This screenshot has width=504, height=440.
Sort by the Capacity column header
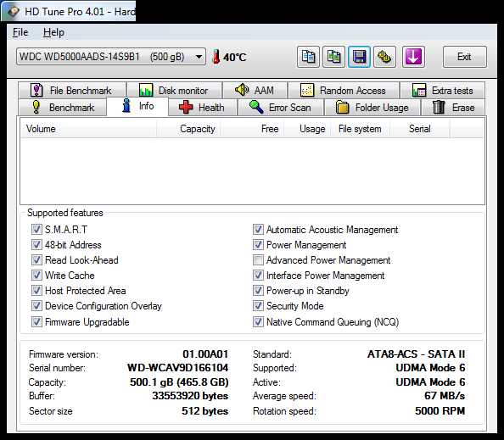(188, 129)
